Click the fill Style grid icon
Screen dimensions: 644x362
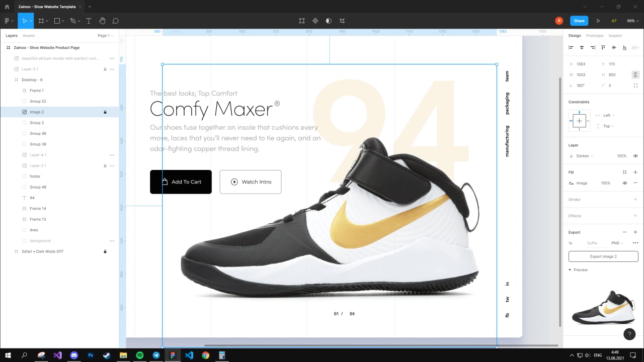click(x=625, y=172)
